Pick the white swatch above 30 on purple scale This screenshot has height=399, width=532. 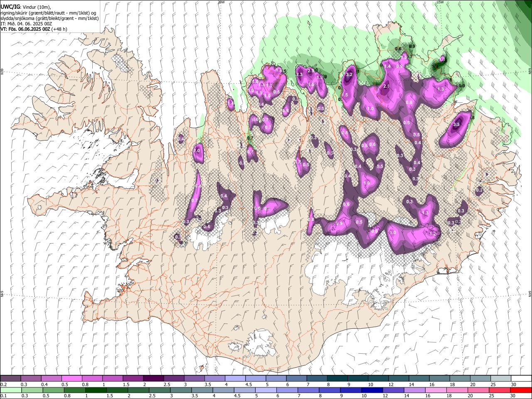(x=521, y=379)
